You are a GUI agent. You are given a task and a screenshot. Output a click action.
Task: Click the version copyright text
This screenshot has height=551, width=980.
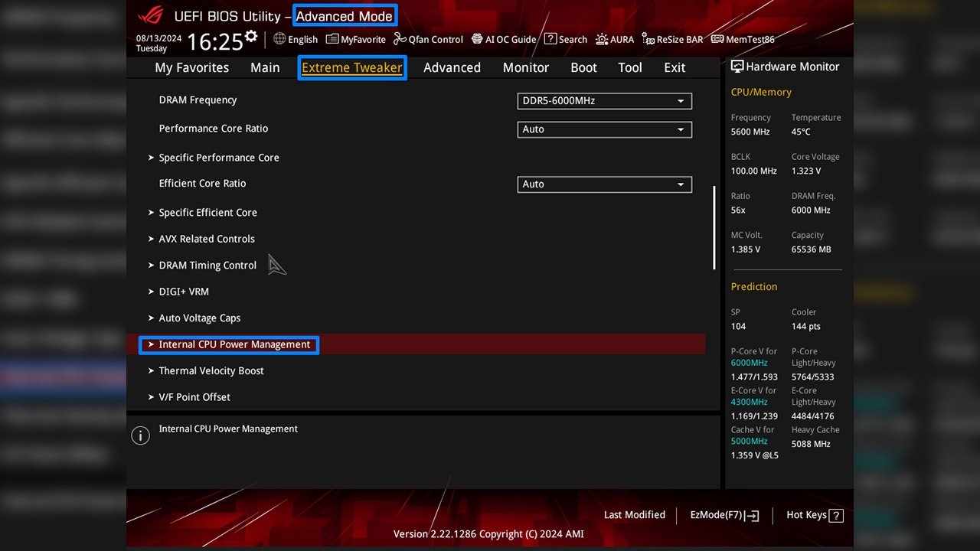[488, 533]
